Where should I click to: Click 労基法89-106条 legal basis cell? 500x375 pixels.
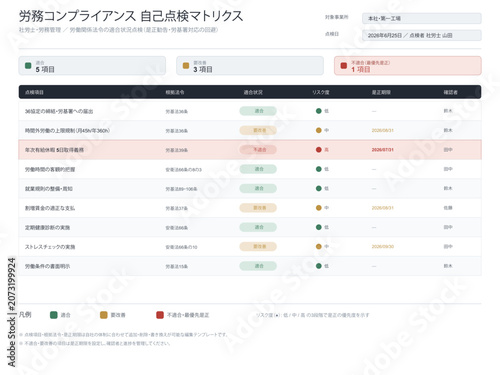tap(181, 189)
